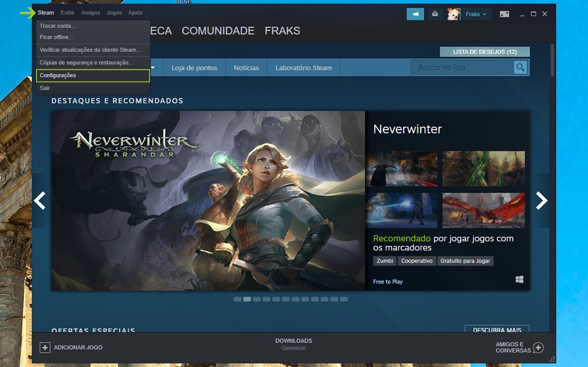Open the Laboratório Steam tab
This screenshot has height=367, width=588.
point(303,68)
